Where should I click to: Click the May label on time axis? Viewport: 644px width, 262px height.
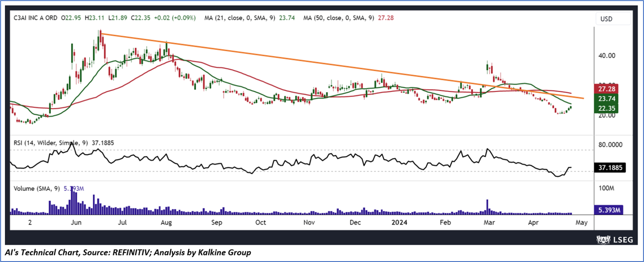581,222
